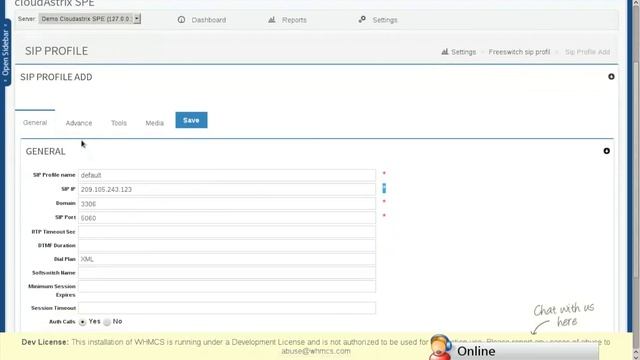Click the Softswitch Name field
This screenshot has height=360, width=640.
click(x=227, y=273)
